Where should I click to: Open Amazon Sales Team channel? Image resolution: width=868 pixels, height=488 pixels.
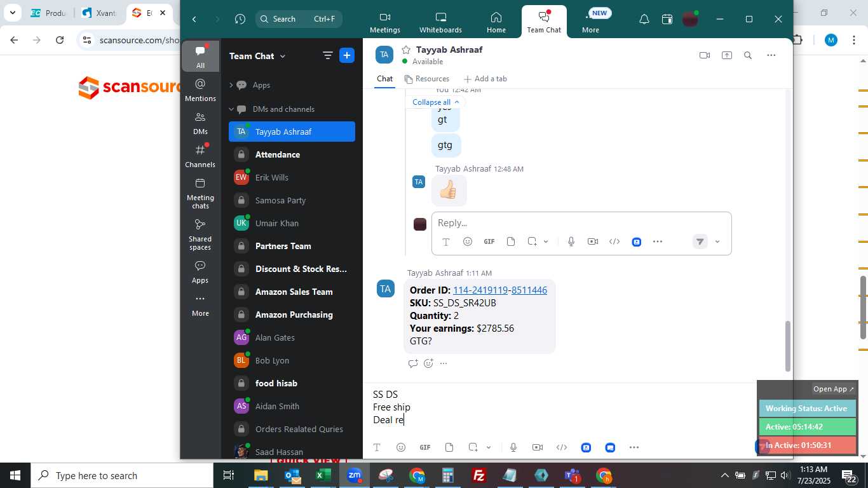click(x=292, y=292)
